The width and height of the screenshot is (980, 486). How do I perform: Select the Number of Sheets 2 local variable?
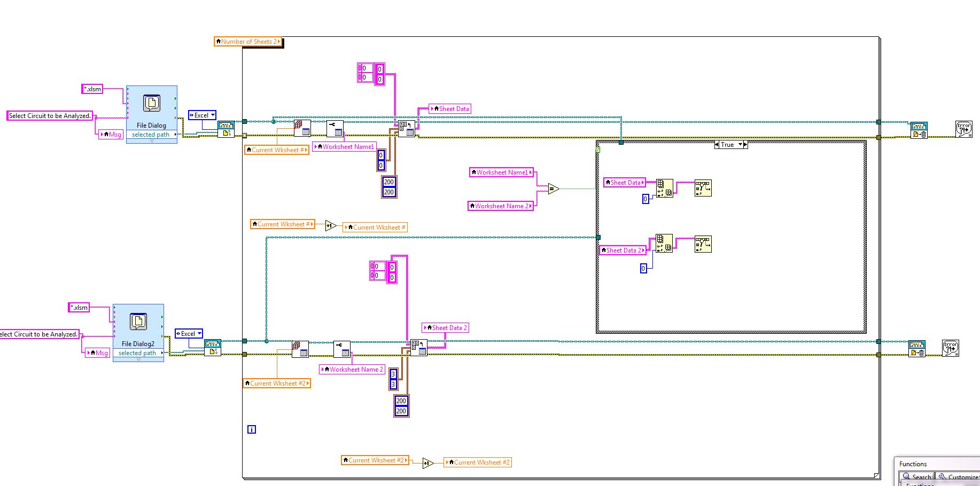pos(248,42)
